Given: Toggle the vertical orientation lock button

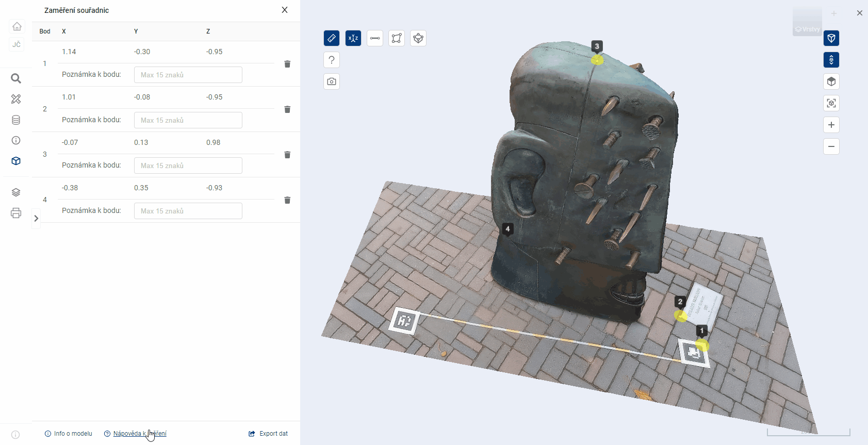Looking at the screenshot, I should [831, 60].
